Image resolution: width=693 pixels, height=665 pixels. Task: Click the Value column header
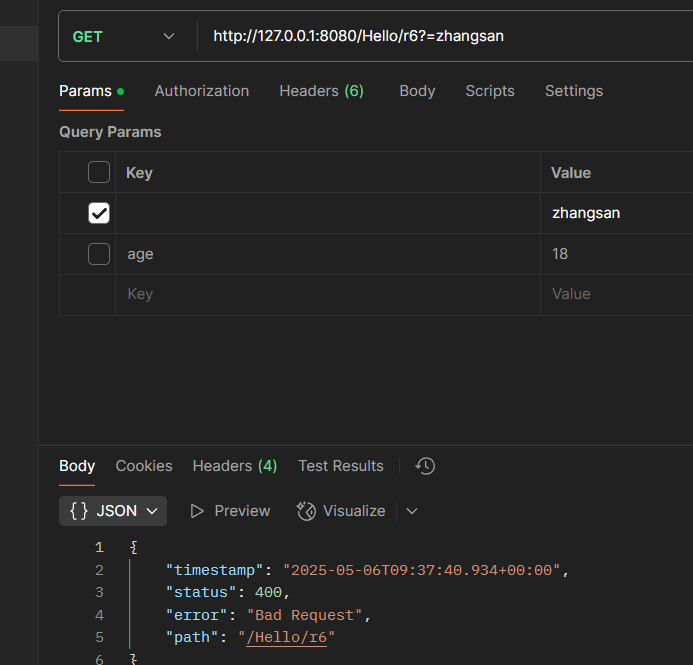tap(571, 173)
